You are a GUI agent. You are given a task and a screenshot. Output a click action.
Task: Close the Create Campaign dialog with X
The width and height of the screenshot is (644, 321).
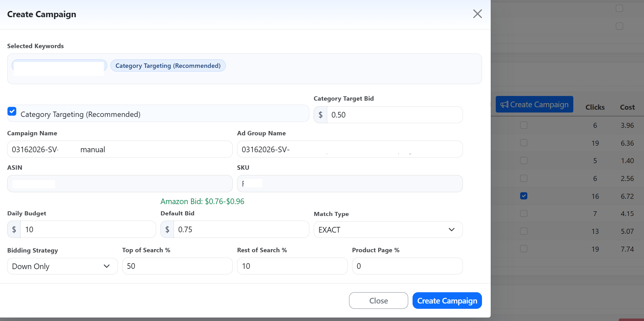point(477,14)
